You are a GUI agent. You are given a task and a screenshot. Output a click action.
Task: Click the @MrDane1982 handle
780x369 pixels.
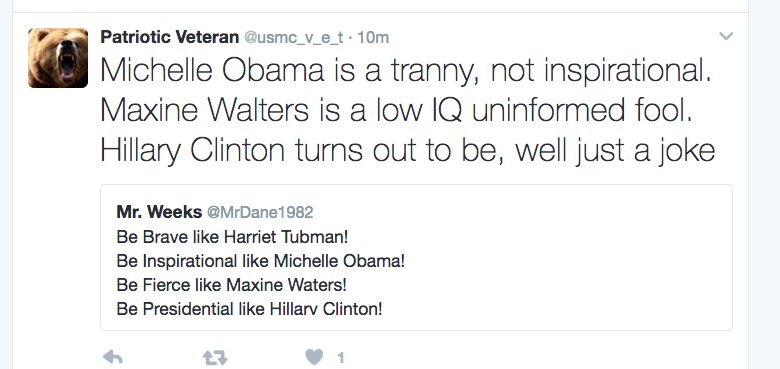tap(260, 213)
